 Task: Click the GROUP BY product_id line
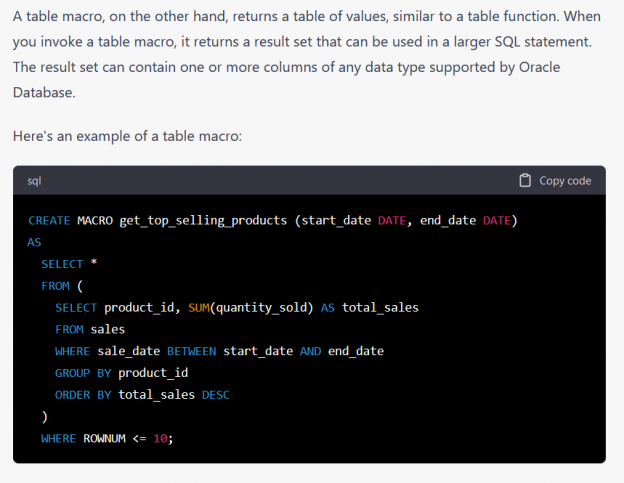[x=121, y=373]
